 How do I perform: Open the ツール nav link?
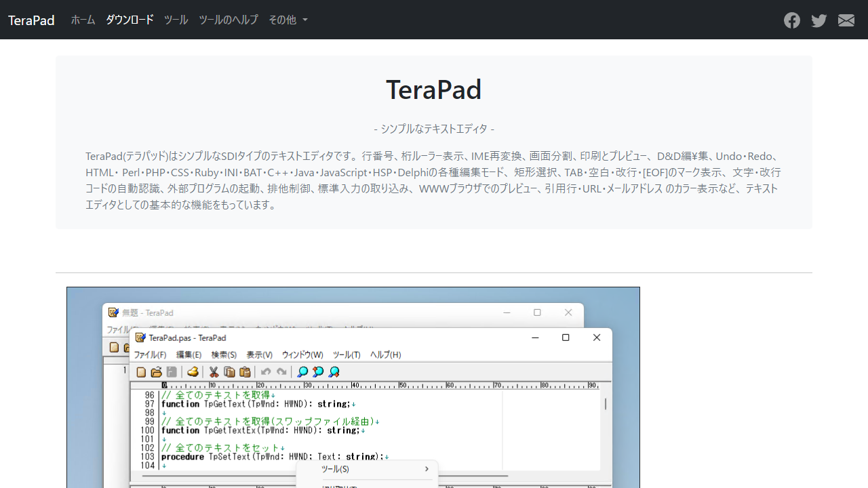tap(176, 20)
